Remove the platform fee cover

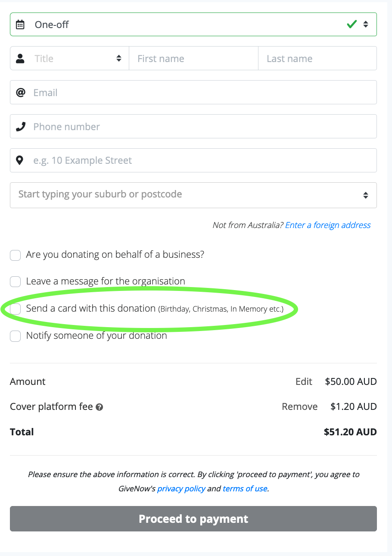click(x=300, y=406)
